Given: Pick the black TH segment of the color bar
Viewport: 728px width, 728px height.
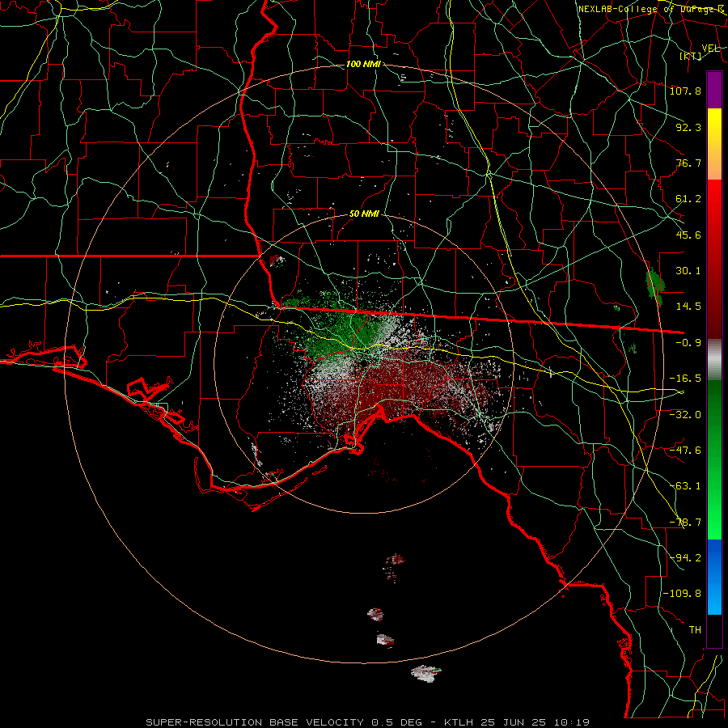Looking at the screenshot, I should 714,631.
